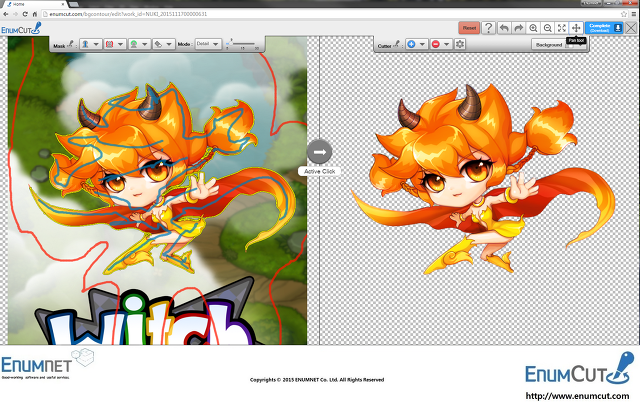Viewport: 640px width, 402px height.
Task: Click the Undo arrow icon
Action: point(504,28)
